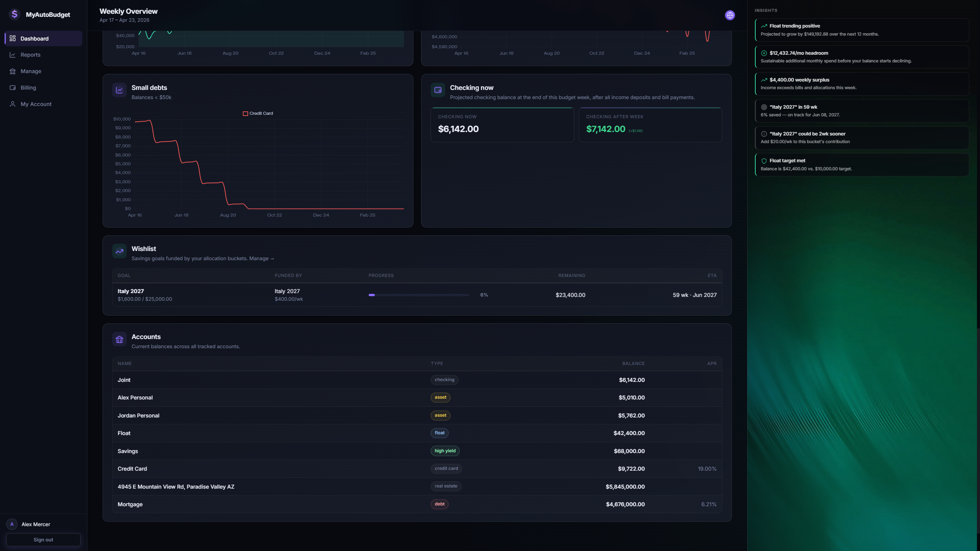Click the PROGRESS column header
This screenshot has height=551, width=980.
[381, 275]
